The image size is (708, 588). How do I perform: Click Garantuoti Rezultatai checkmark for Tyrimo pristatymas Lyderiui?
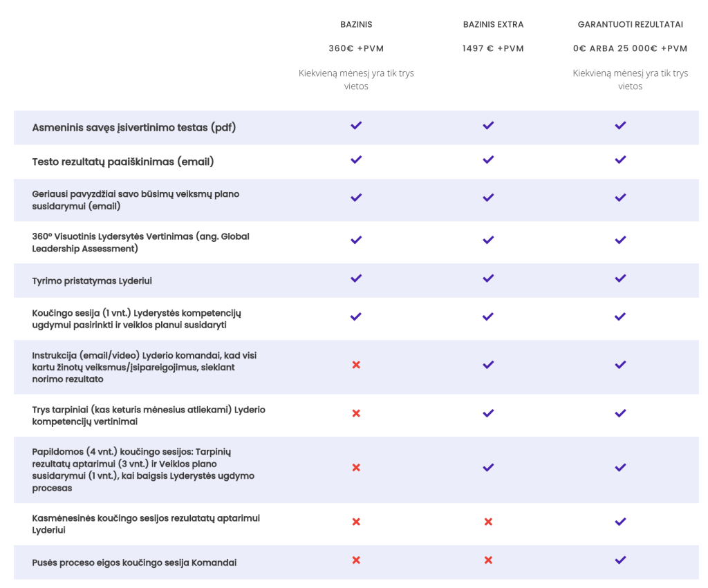click(620, 278)
